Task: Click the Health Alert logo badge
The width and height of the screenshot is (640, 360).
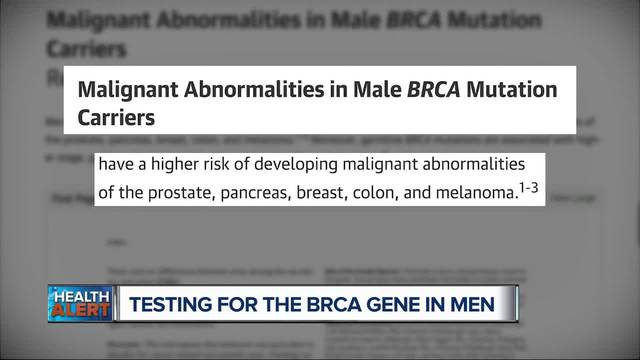Action: (x=81, y=303)
